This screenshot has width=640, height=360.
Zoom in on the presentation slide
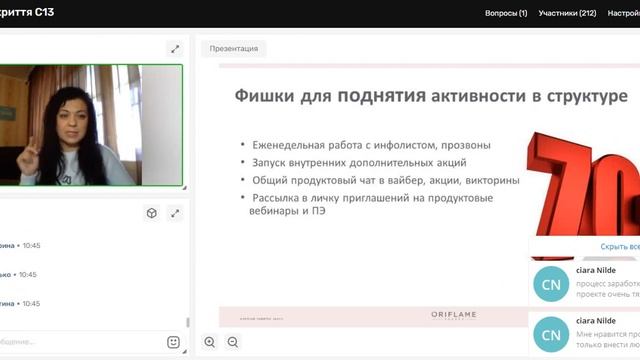coord(210,342)
